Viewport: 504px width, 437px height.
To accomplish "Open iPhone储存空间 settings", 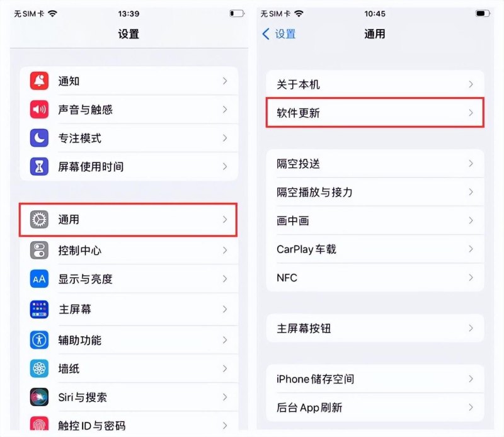I will coord(375,379).
